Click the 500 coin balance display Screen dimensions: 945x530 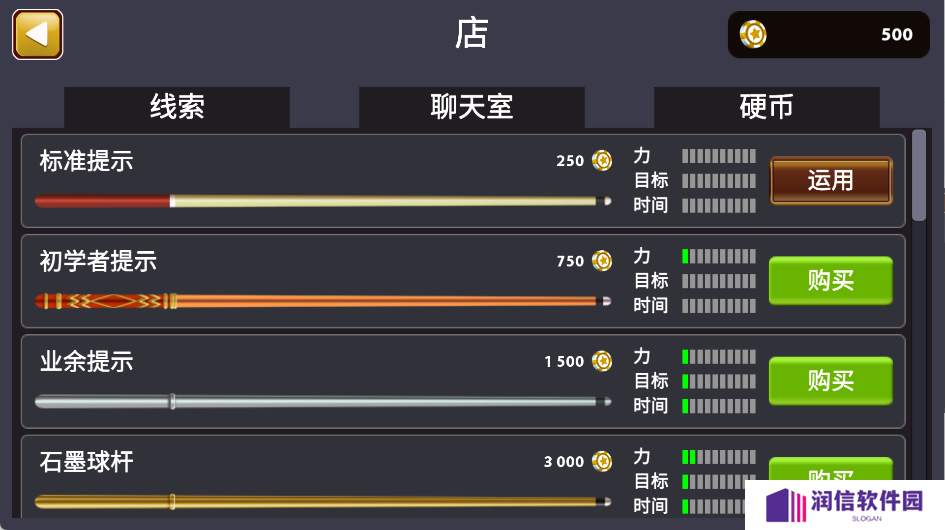pos(829,34)
